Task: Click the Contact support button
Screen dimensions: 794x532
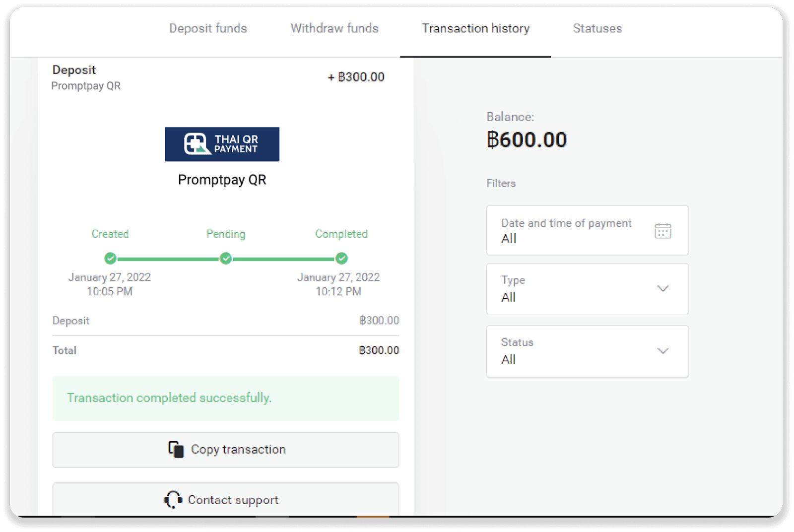Action: pos(225,500)
